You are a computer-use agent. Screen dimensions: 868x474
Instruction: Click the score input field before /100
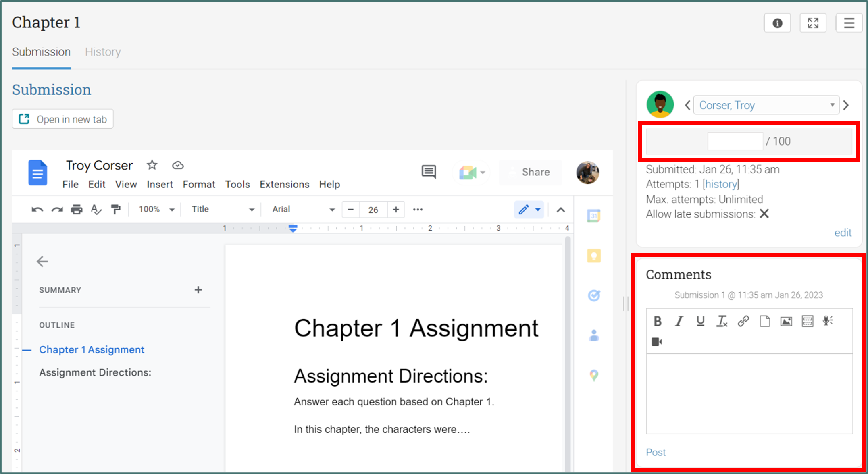click(735, 141)
